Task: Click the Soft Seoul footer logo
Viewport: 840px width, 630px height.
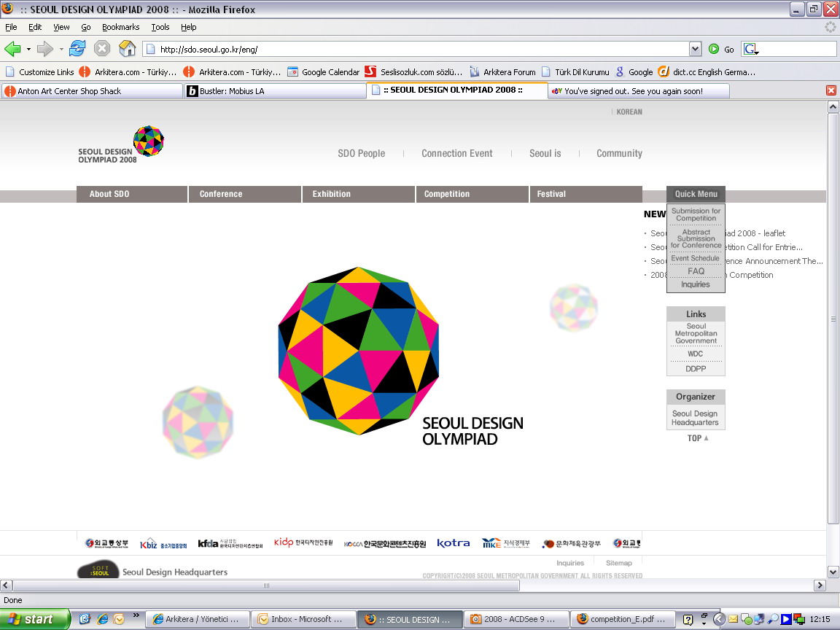Action: (98, 570)
